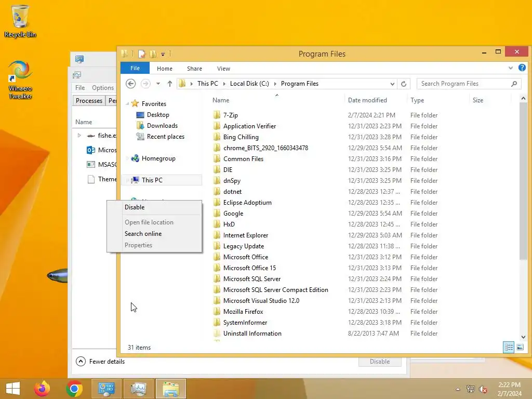The width and height of the screenshot is (532, 399).
Task: Switch to Details view layout icon
Action: point(509,347)
